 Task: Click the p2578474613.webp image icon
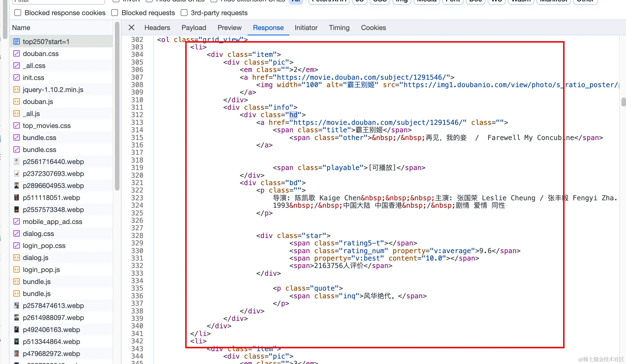pyautogui.click(x=17, y=306)
